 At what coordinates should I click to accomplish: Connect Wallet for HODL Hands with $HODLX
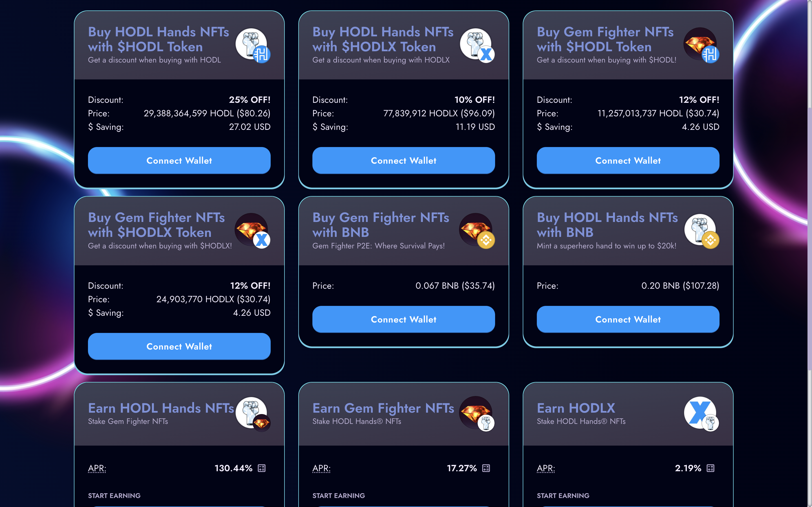pyautogui.click(x=404, y=161)
